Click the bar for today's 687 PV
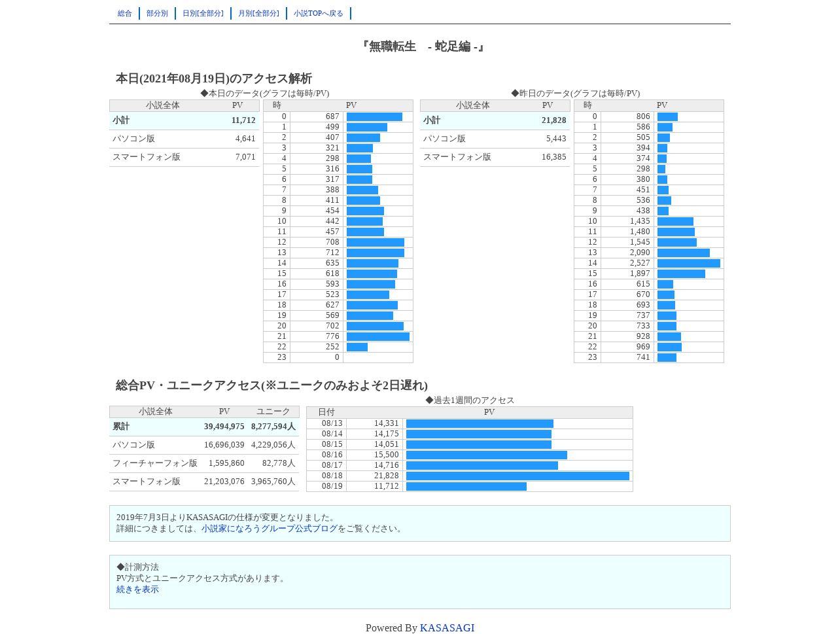 tap(374, 116)
